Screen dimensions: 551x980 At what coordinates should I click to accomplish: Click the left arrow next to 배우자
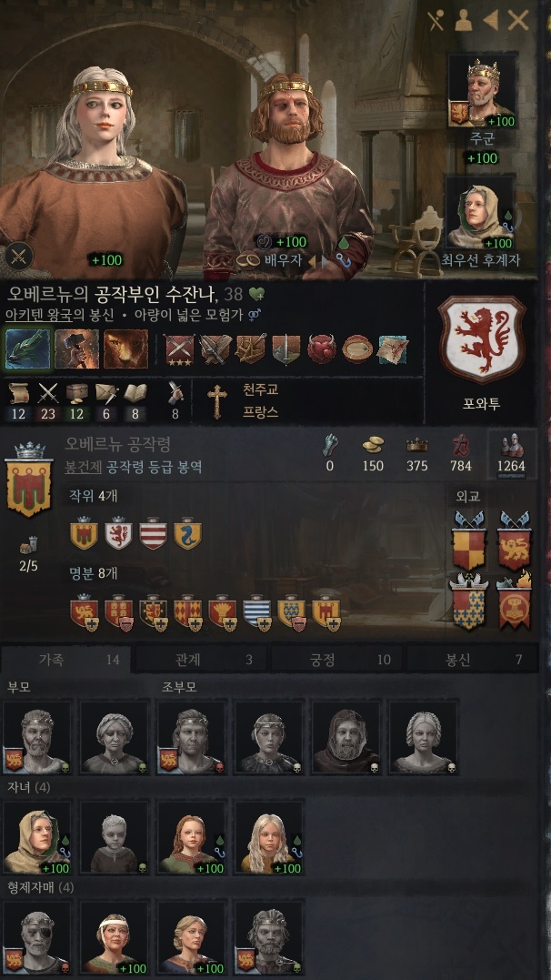[311, 261]
